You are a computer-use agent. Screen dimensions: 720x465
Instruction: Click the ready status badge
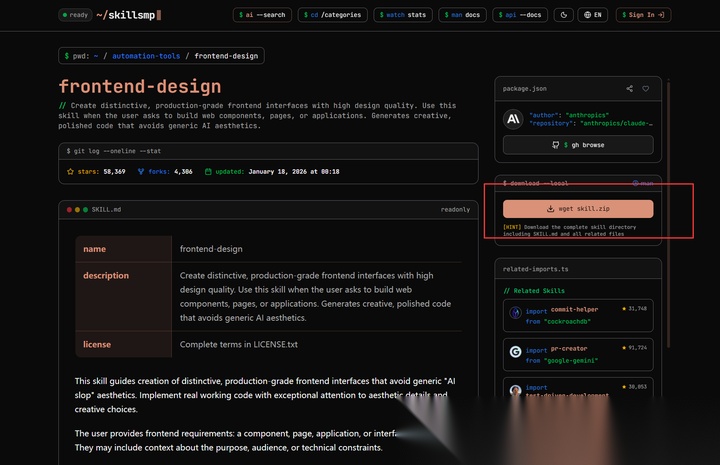[x=75, y=15]
